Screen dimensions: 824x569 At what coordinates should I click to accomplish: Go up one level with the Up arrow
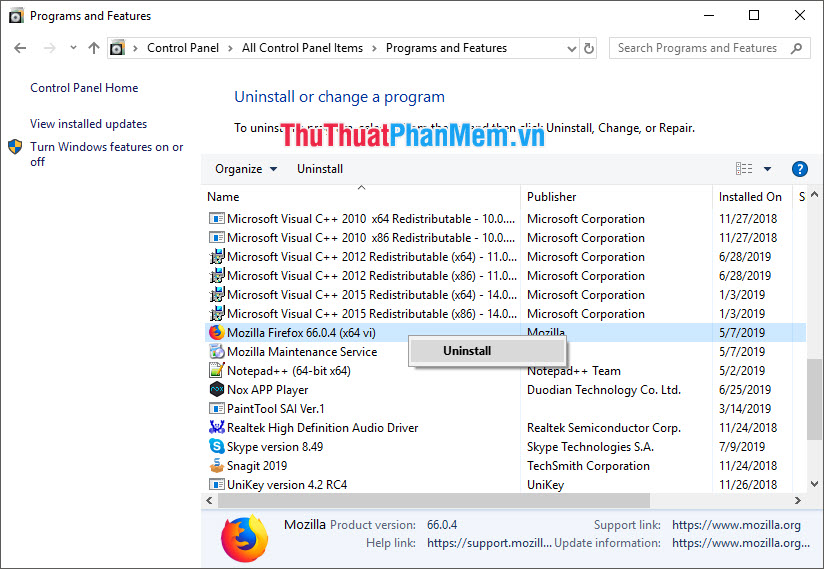coord(94,48)
